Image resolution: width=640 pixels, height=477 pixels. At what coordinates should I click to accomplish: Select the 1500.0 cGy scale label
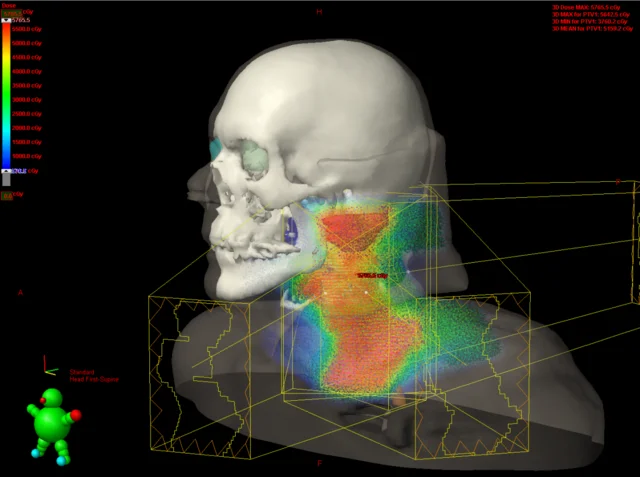click(x=27, y=142)
